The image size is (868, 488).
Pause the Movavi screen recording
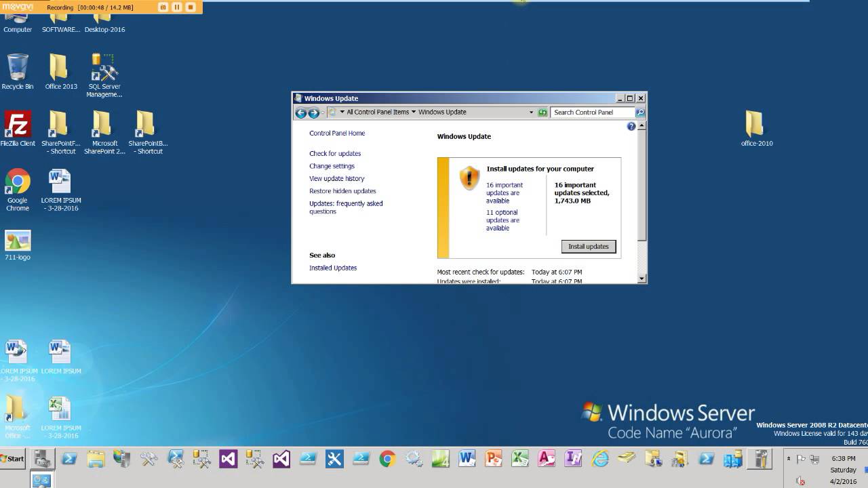pos(177,7)
